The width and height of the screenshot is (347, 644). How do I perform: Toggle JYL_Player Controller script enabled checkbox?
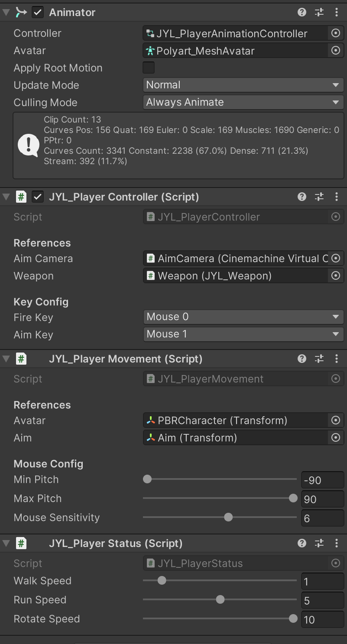click(38, 197)
